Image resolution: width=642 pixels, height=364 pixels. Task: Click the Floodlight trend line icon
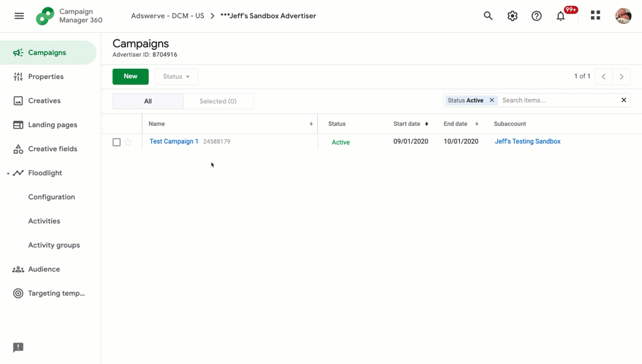point(18,173)
